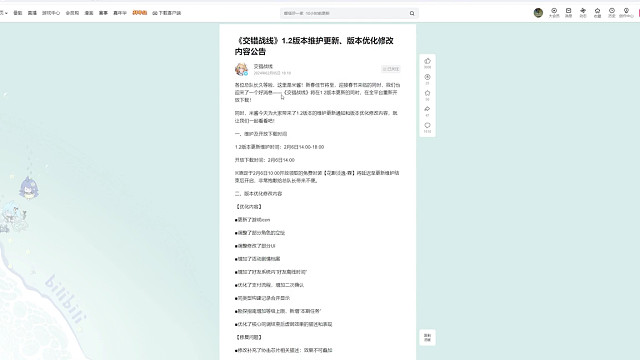Open the 历史 history icon
The width and height of the screenshot is (640, 360).
pyautogui.click(x=611, y=13)
